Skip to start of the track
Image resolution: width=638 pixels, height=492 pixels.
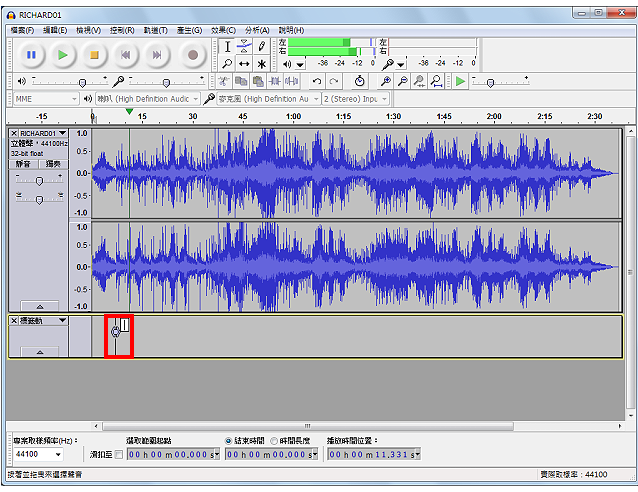point(126,55)
